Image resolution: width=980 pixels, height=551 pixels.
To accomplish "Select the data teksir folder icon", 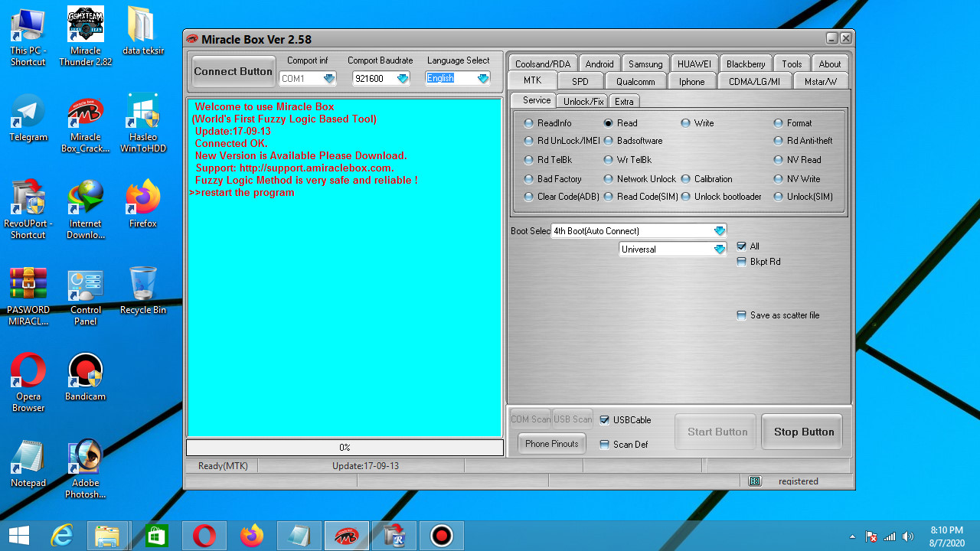I will 143,31.
